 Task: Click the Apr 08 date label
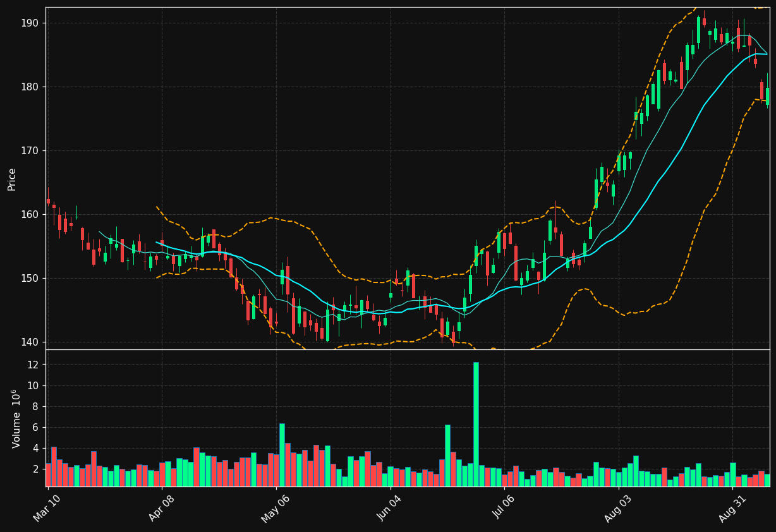(x=161, y=509)
